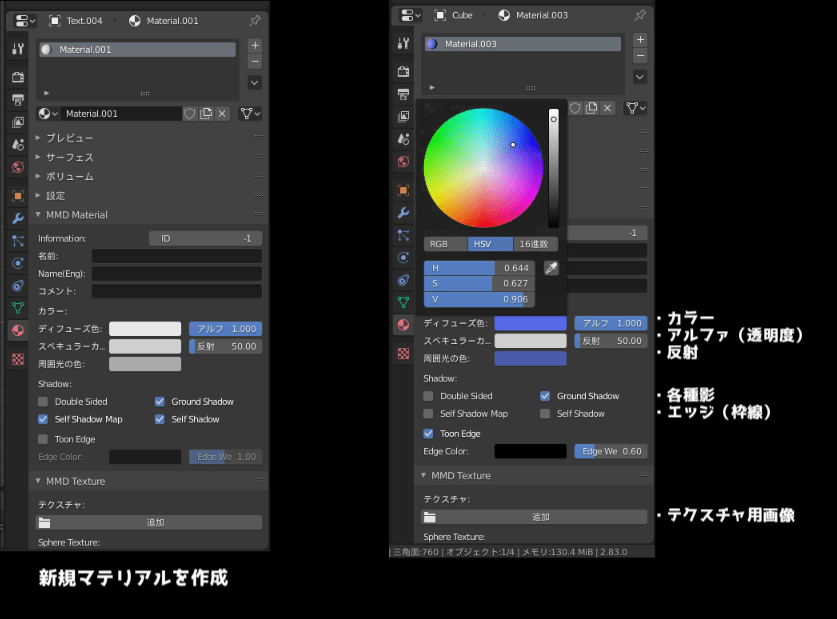The width and height of the screenshot is (837, 619).
Task: Open Object Constraints tab in left panel
Action: click(x=18, y=285)
